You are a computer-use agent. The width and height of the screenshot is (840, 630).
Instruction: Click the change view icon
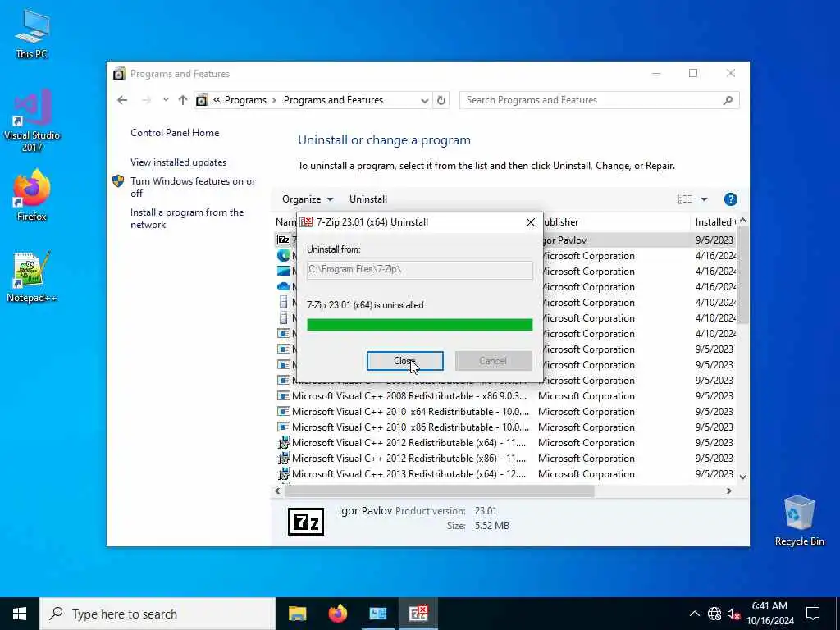click(x=685, y=199)
